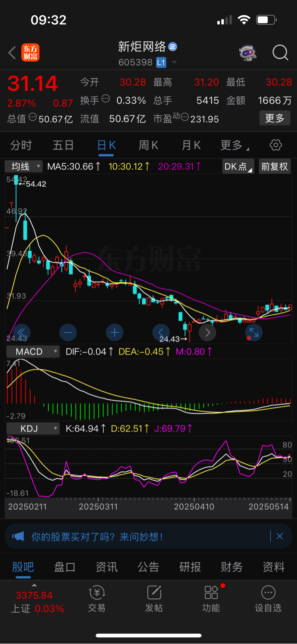
Task: Switch to 分时 chart tab
Action: (x=21, y=146)
